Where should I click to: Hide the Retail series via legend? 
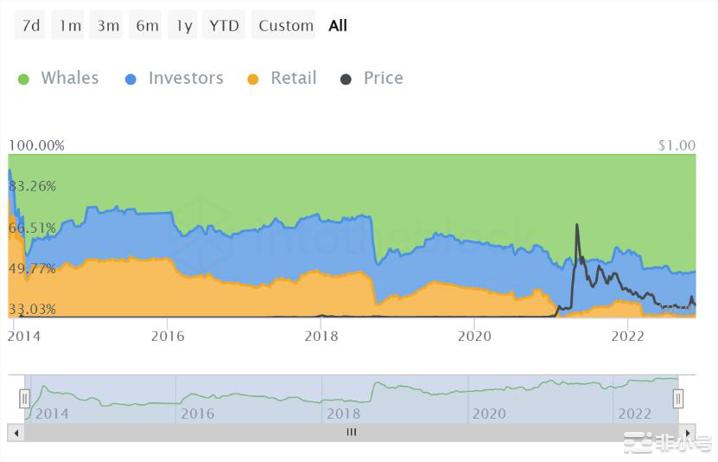293,78
